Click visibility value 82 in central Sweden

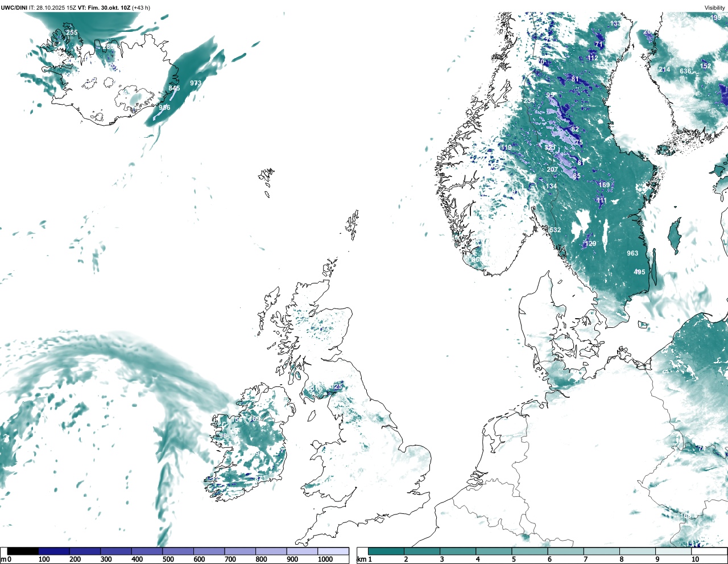575,130
